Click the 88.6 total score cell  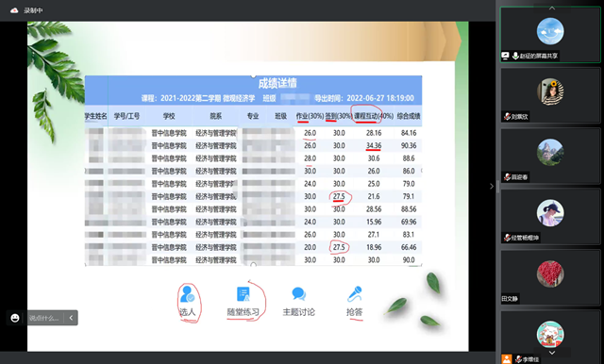click(409, 158)
